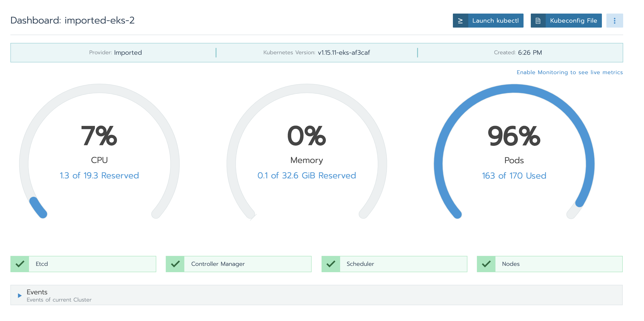Click the terminal icon on Launch kubectl
This screenshot has height=321, width=644.
coord(460,21)
